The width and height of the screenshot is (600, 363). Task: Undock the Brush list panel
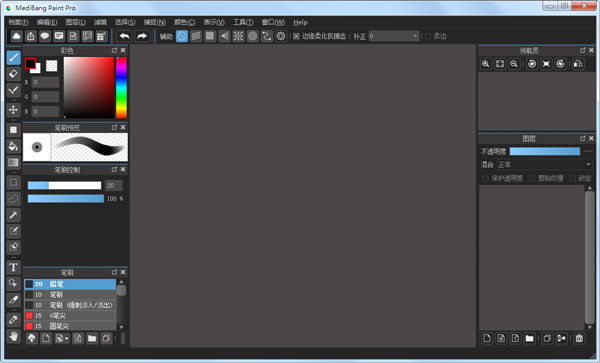pos(114,272)
